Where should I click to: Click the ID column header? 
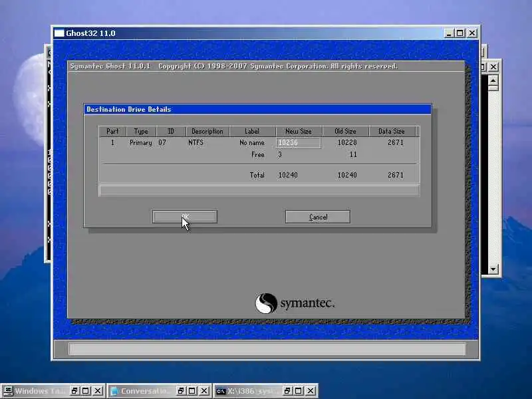point(171,131)
